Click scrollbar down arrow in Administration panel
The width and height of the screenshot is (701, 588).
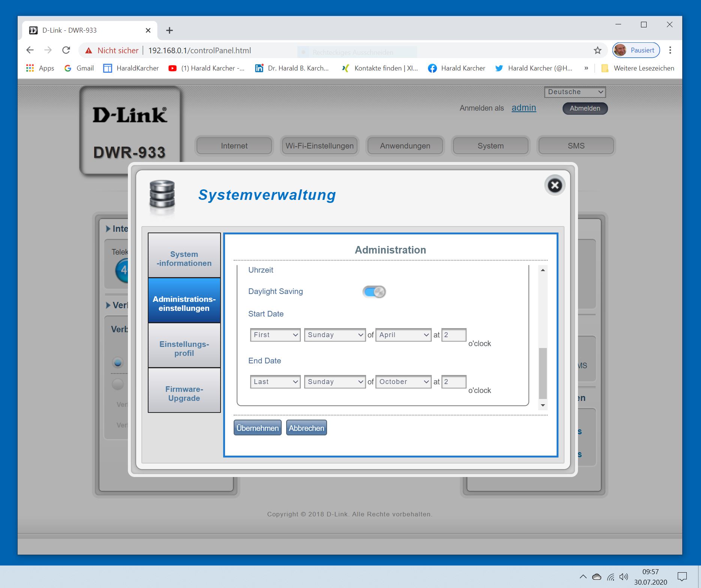(543, 405)
